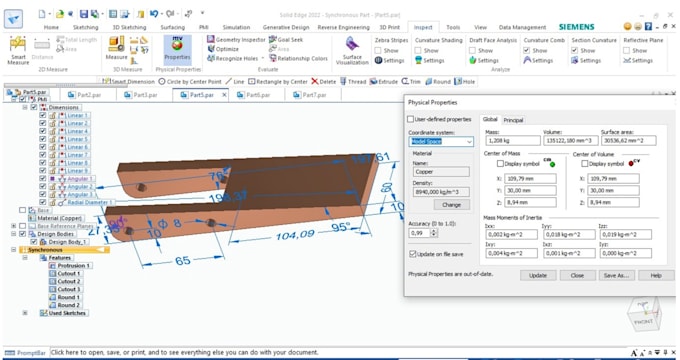This screenshot has height=360, width=680.
Task: Toggle Center of Mass Display symbol checkbox
Action: [500, 164]
